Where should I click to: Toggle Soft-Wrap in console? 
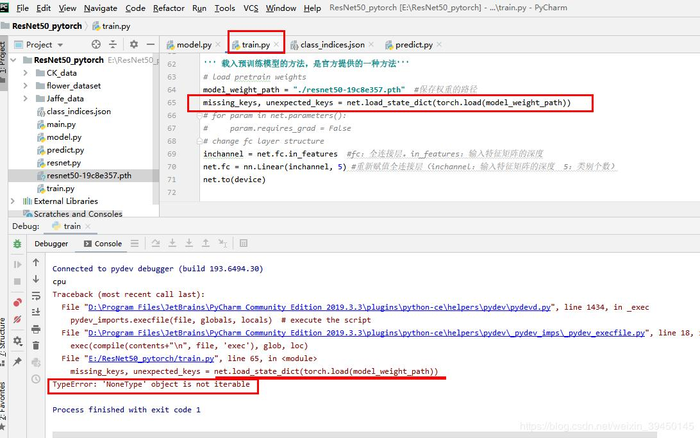(x=36, y=296)
